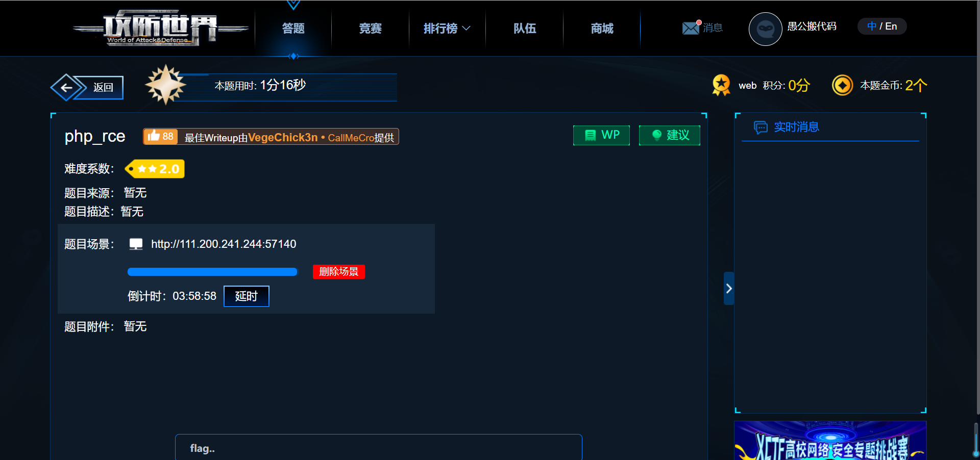The height and width of the screenshot is (460, 980).
Task: Click the 倒计时 03:58:58 countdown text
Action: pos(172,296)
